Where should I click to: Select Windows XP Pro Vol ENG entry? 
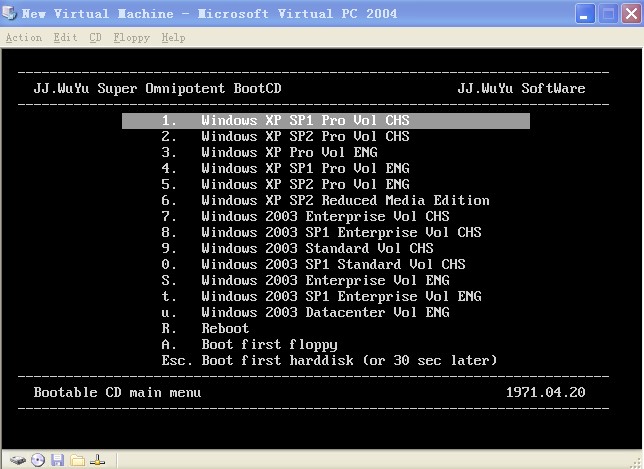tap(269, 152)
